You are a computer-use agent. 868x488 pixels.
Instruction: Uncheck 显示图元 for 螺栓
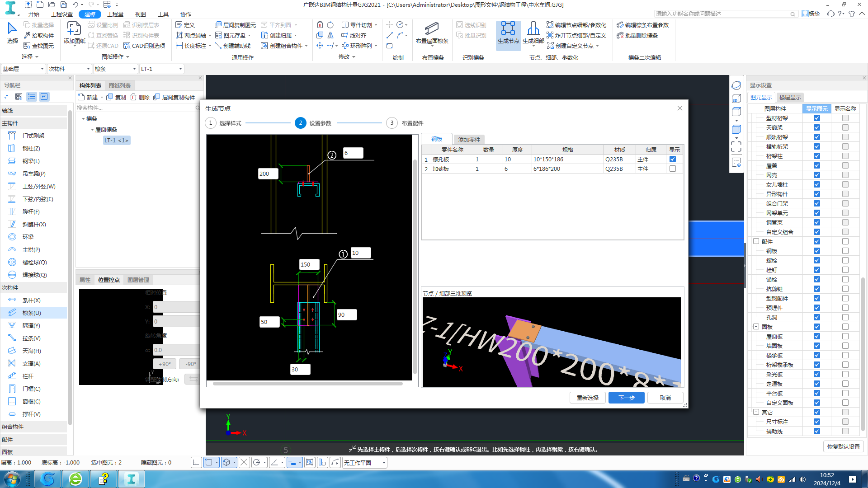(x=816, y=260)
